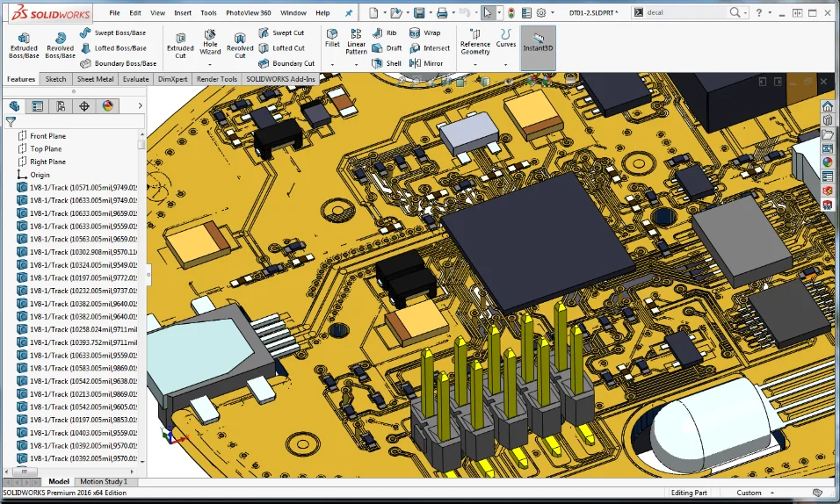Switch to the Sheet Metal tab

pos(95,79)
